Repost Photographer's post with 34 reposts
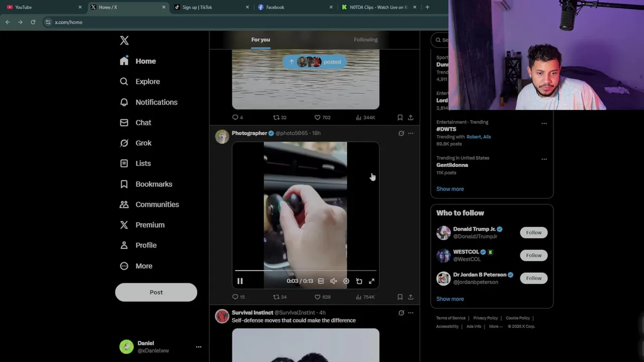The width and height of the screenshot is (644, 362). (279, 297)
